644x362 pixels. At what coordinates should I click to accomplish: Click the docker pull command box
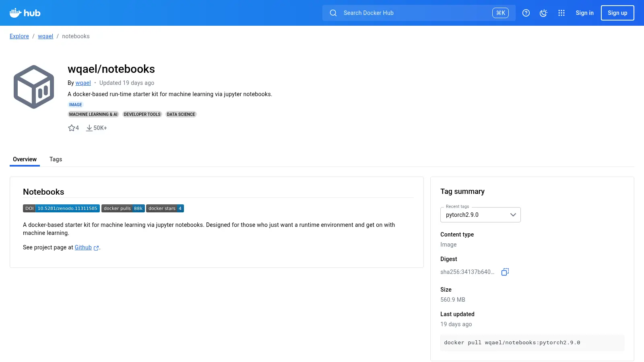(532, 343)
